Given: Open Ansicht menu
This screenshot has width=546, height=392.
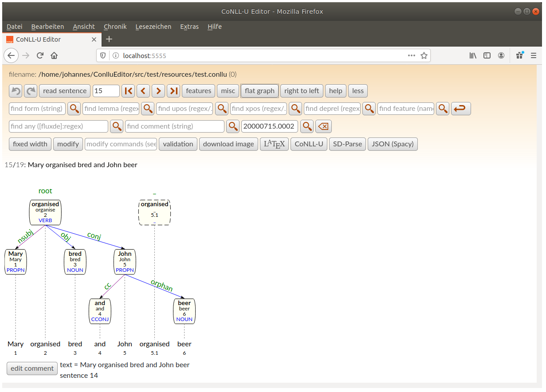Looking at the screenshot, I should 84,27.
